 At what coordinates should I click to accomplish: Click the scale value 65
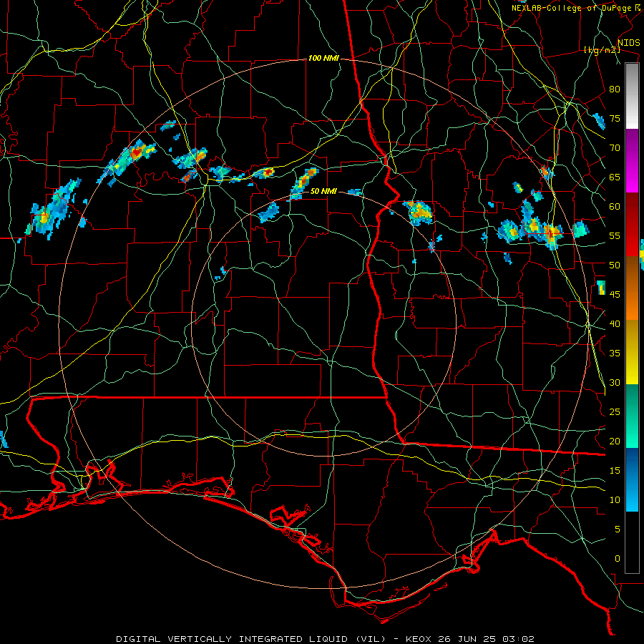pos(615,177)
